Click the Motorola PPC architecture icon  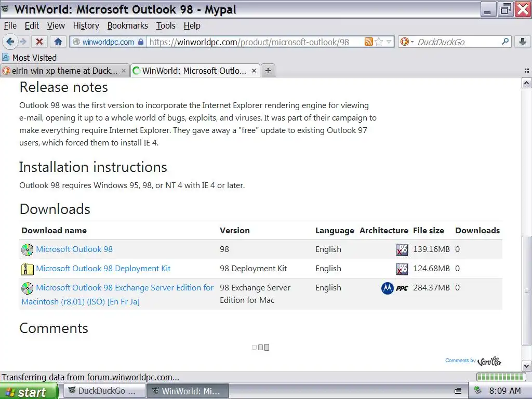(395, 288)
